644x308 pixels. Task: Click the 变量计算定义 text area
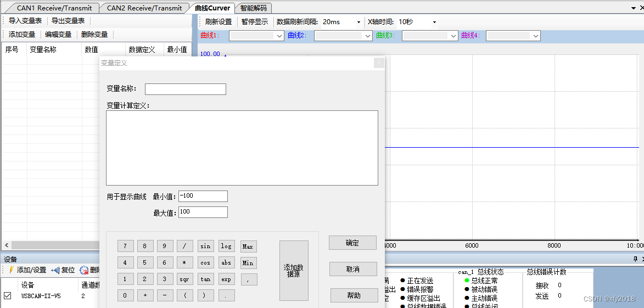[242, 148]
